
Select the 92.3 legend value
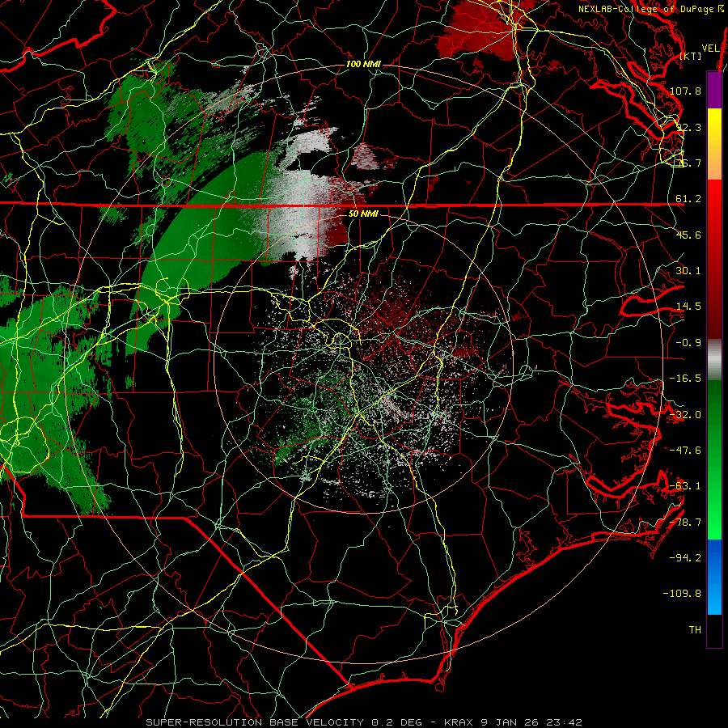tap(688, 127)
